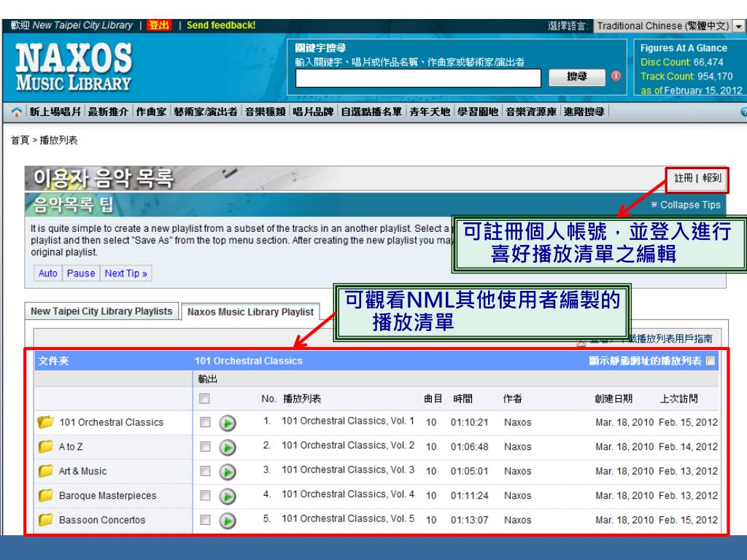Click 輸出 export option

tap(208, 379)
